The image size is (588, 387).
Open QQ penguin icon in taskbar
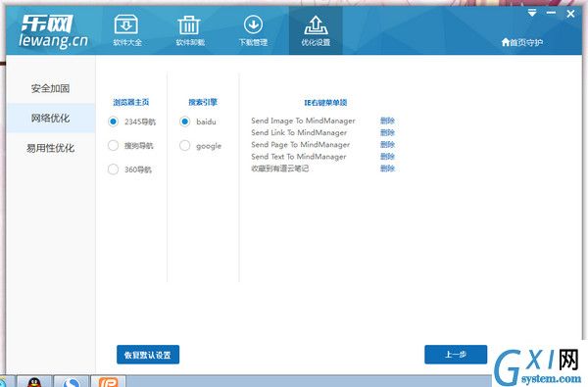pos(34,382)
